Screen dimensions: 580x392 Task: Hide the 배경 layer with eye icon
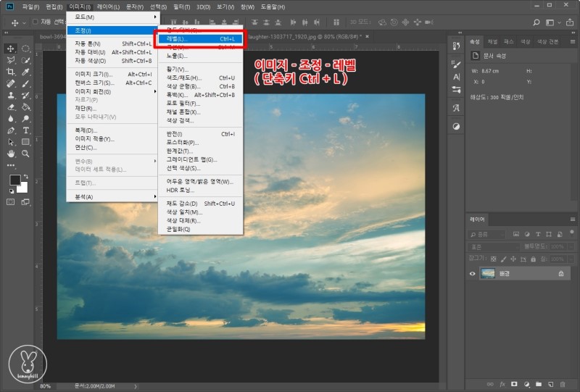tap(473, 273)
